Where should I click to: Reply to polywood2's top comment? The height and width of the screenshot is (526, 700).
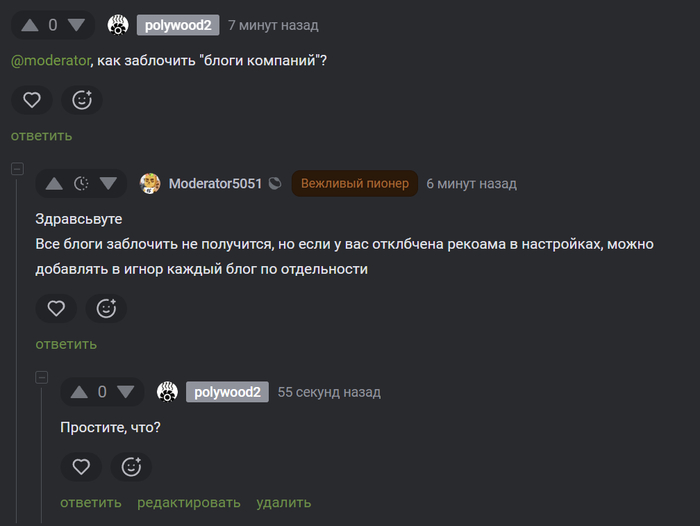pos(41,136)
